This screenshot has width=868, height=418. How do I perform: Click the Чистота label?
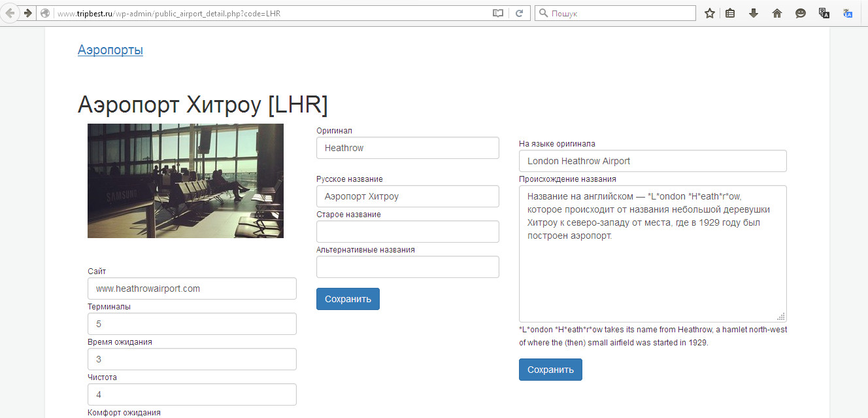point(103,377)
